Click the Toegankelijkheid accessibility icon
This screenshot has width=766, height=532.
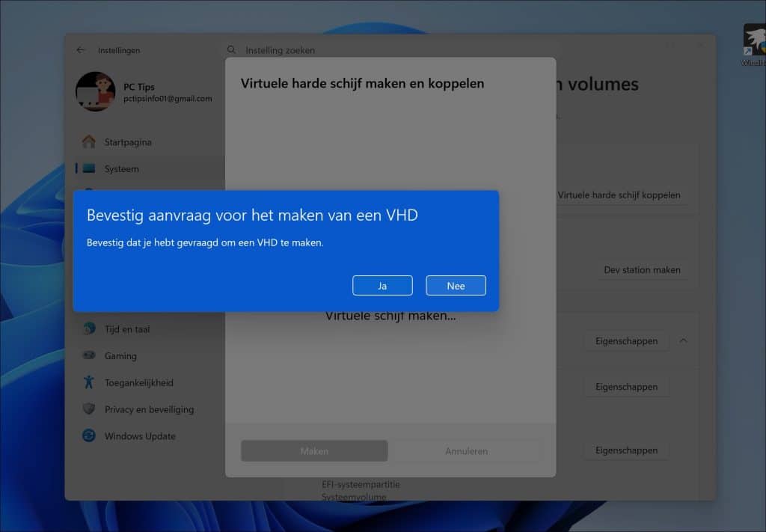point(89,382)
